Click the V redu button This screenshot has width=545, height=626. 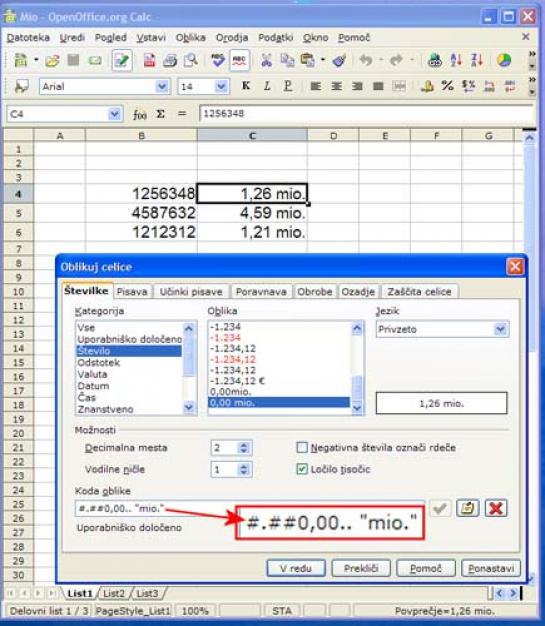(x=296, y=568)
